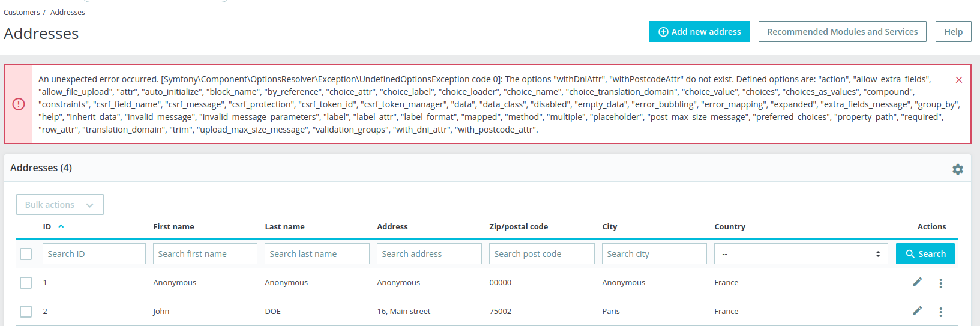Open more actions menu for John DOE row

(941, 312)
